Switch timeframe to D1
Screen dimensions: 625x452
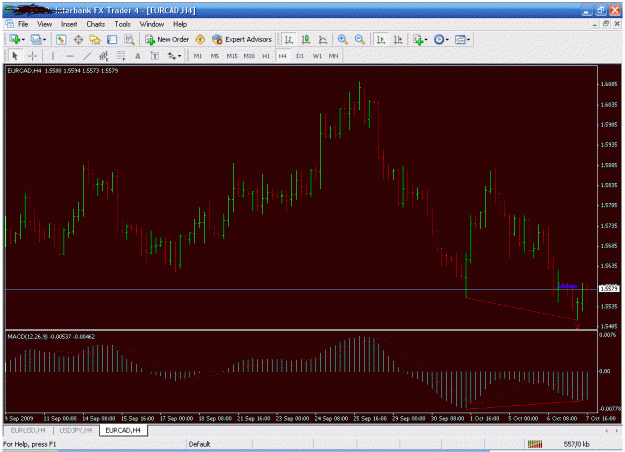(300, 56)
